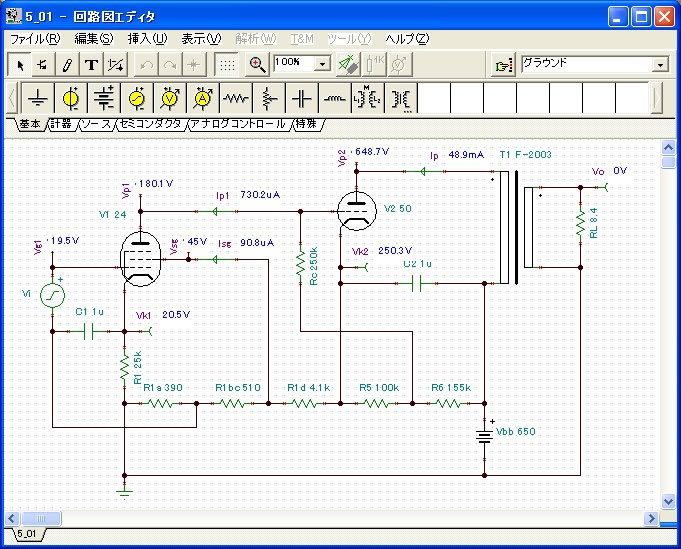Image resolution: width=681 pixels, height=549 pixels.
Task: Toggle the grid dots display
Action: [x=228, y=64]
